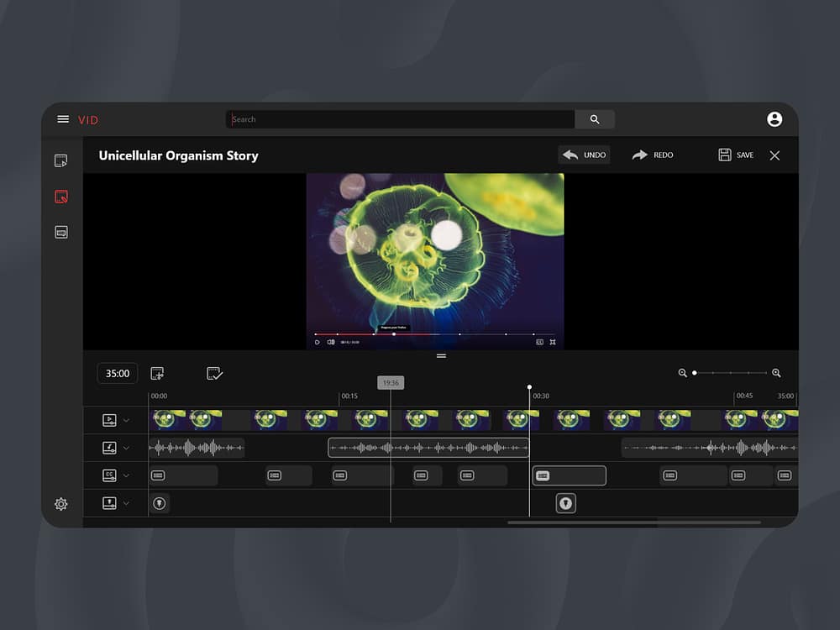840x630 pixels.
Task: Zoom in the timeline with plus magnifier
Action: pos(776,373)
